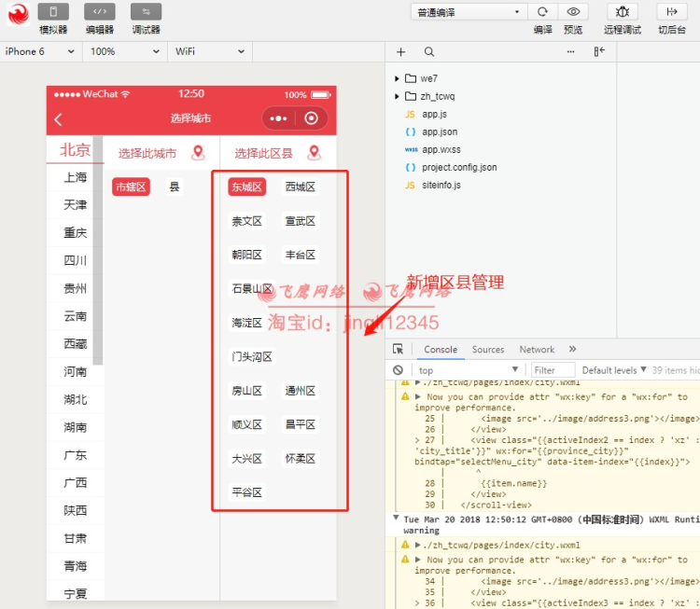Select the inspect element cursor icon
700x609 pixels.
tap(398, 349)
